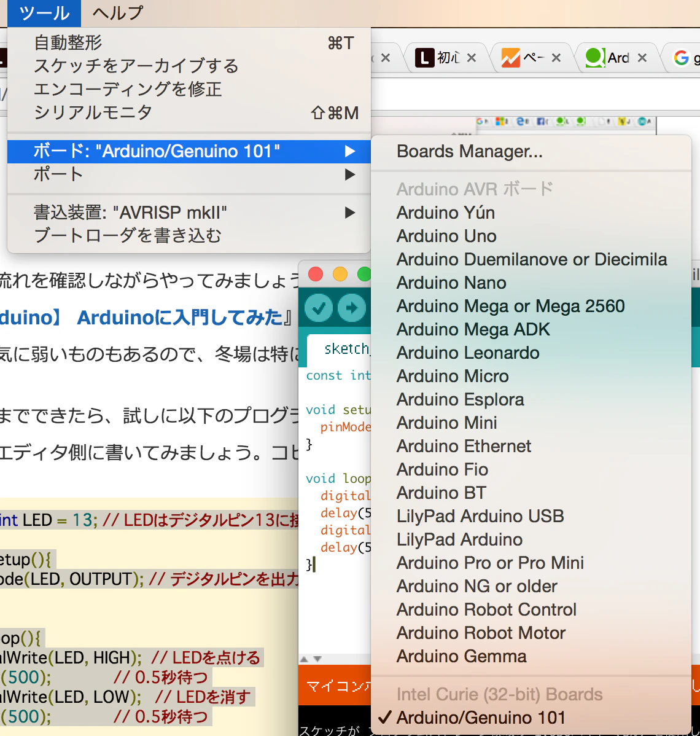Select Arduino NG or older board

(x=531, y=586)
